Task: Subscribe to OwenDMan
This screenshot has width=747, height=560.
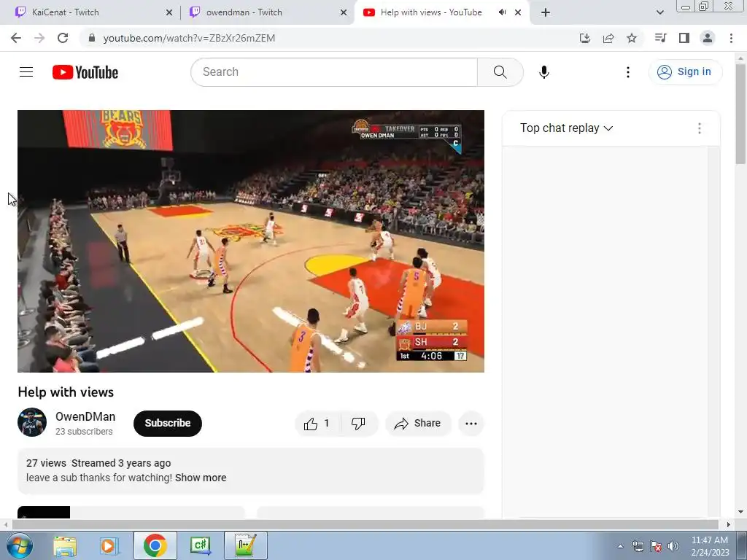Action: click(x=168, y=424)
